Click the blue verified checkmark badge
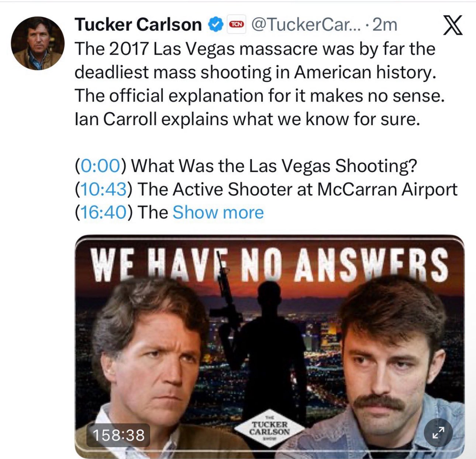The image size is (476, 459). click(x=215, y=25)
